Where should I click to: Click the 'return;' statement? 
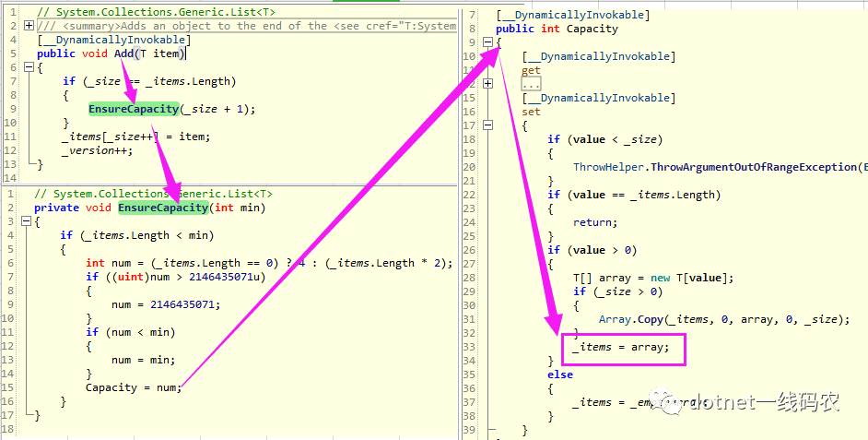coord(595,222)
